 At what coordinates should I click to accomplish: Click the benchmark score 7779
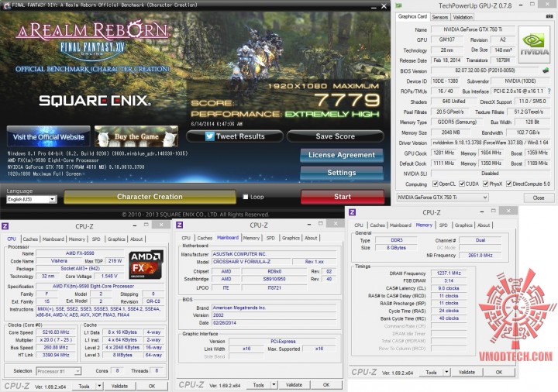(347, 100)
